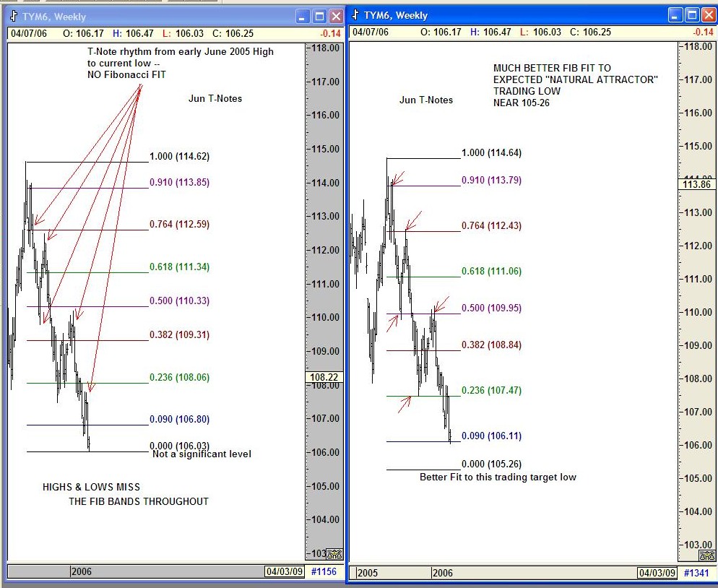Click the 'Not a significant level' annotation
Viewport: 718px width, 588px height.
[202, 454]
